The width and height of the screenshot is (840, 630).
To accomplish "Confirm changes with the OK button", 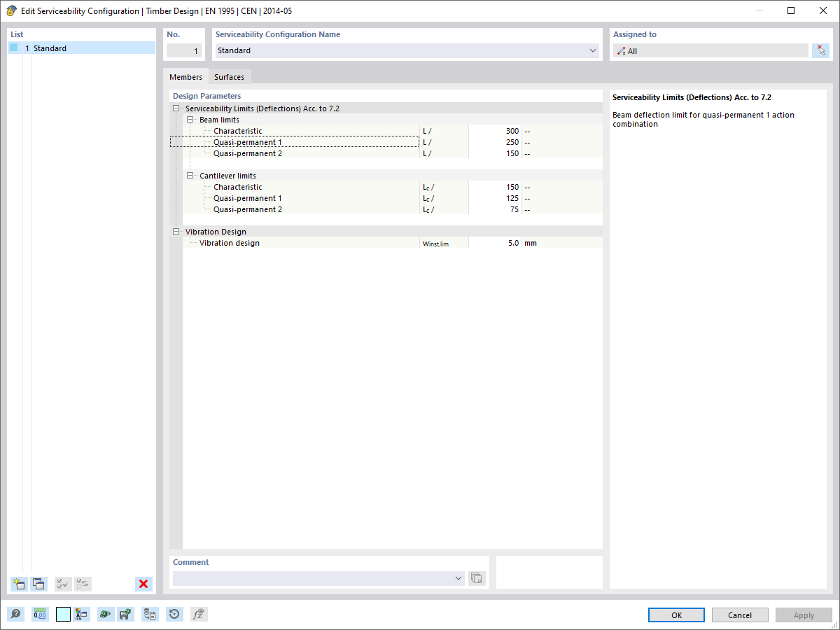I will 676,615.
